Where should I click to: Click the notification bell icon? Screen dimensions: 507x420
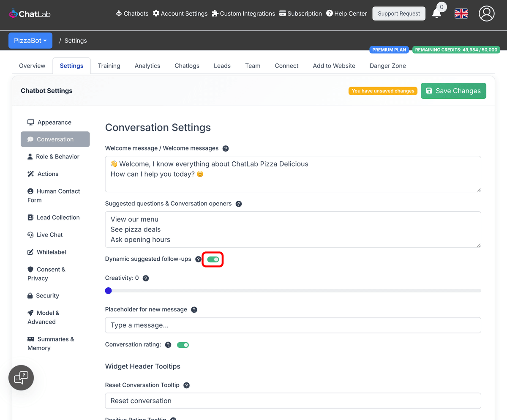[x=437, y=13]
